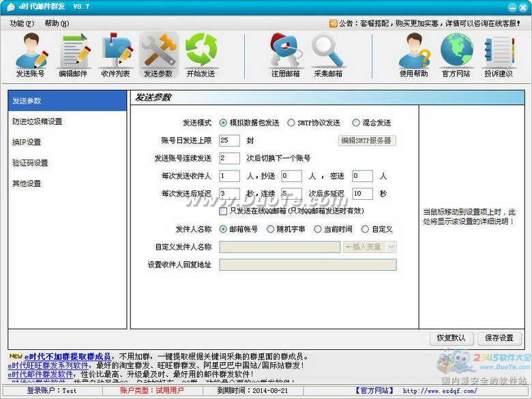Open the 功能(F) menu
The width and height of the screenshot is (532, 399).
click(x=22, y=23)
